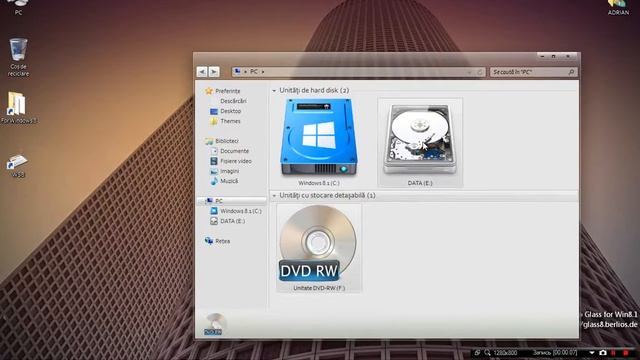Take a snapshot with recorder camera icon
640x360 pixels.
(603, 353)
